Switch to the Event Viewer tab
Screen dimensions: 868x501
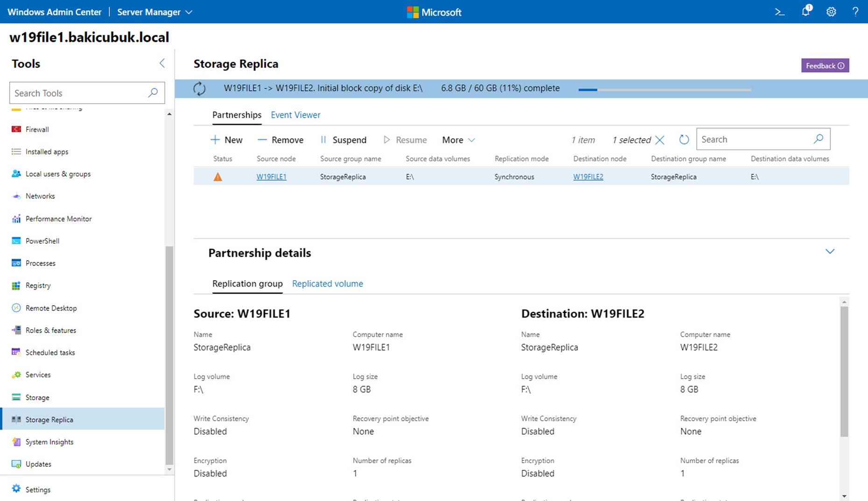295,115
